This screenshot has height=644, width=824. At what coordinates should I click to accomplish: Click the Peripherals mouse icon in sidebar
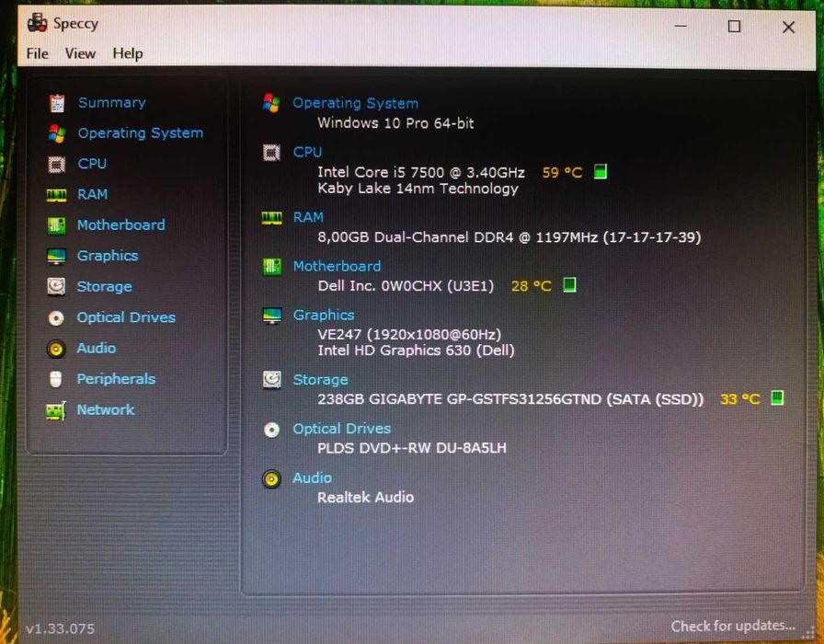(56, 379)
